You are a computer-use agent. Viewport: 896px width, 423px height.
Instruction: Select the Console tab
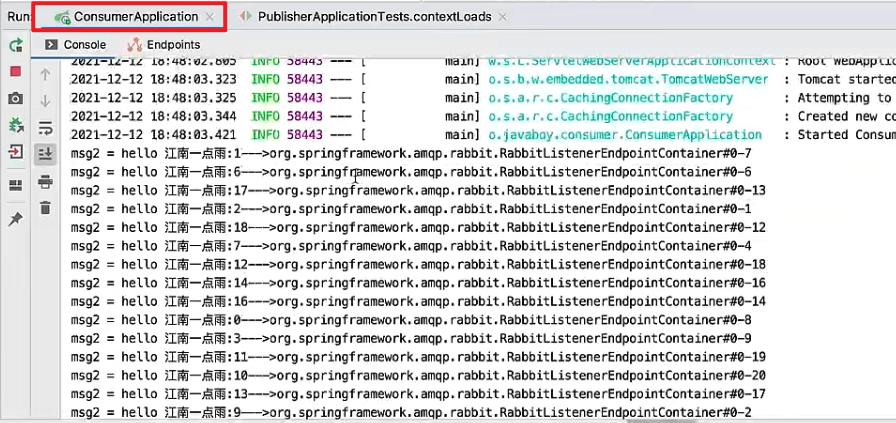pos(75,45)
